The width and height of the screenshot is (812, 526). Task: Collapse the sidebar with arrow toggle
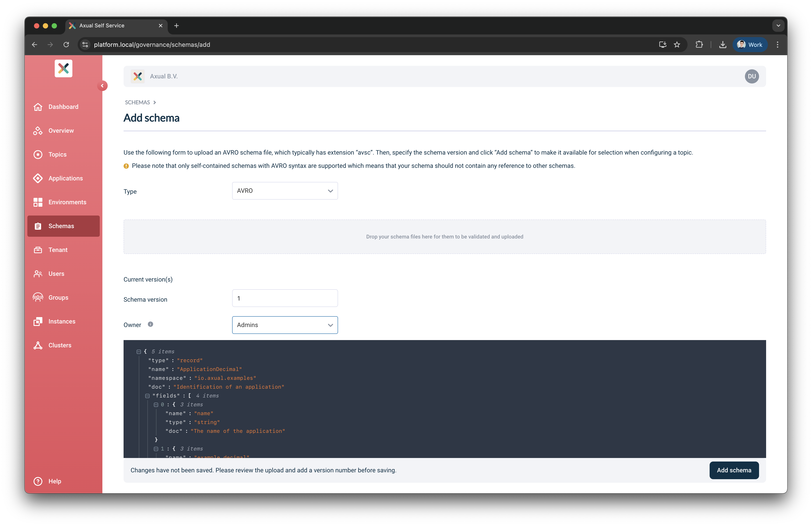pos(102,86)
